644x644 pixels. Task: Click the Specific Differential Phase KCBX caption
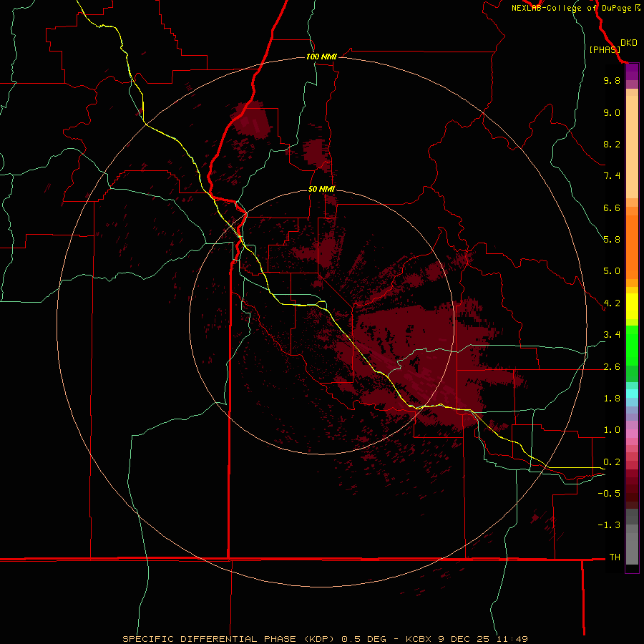click(x=325, y=639)
